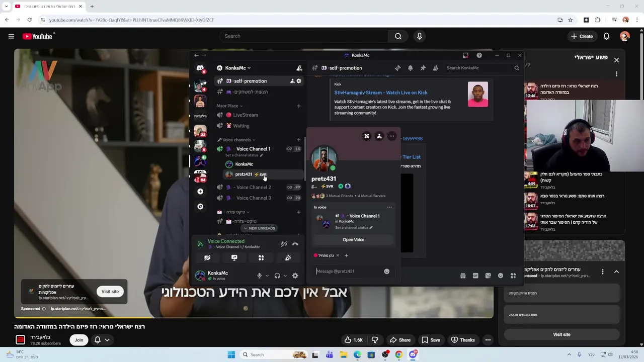Open emoji picker in pretz431 message box
This screenshot has width=644, height=362.
coord(386,271)
